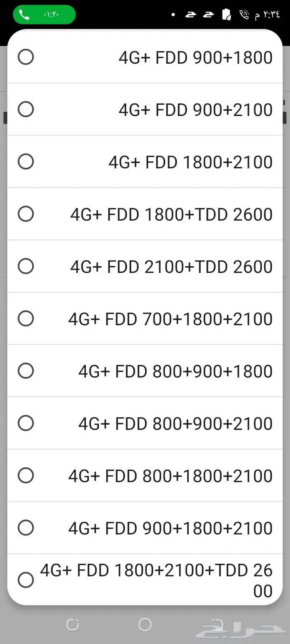Tap the 4G+ FDD 900+1800 option text
The width and height of the screenshot is (290, 644).
(196, 58)
